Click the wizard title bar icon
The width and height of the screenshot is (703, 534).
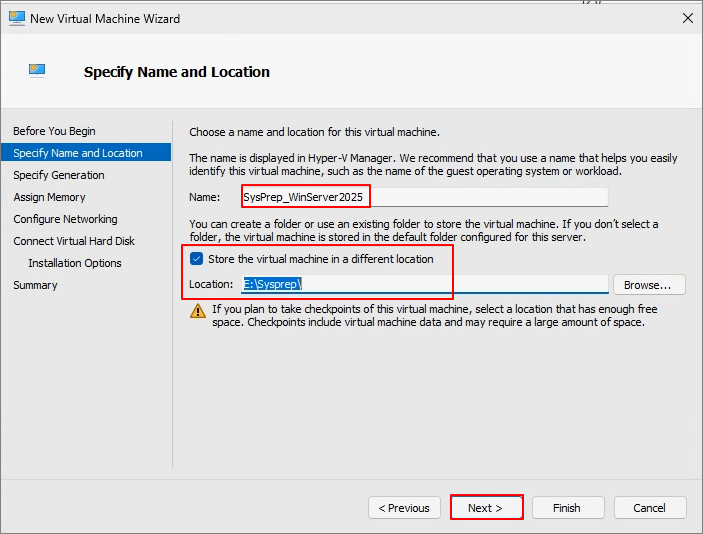click(x=17, y=18)
